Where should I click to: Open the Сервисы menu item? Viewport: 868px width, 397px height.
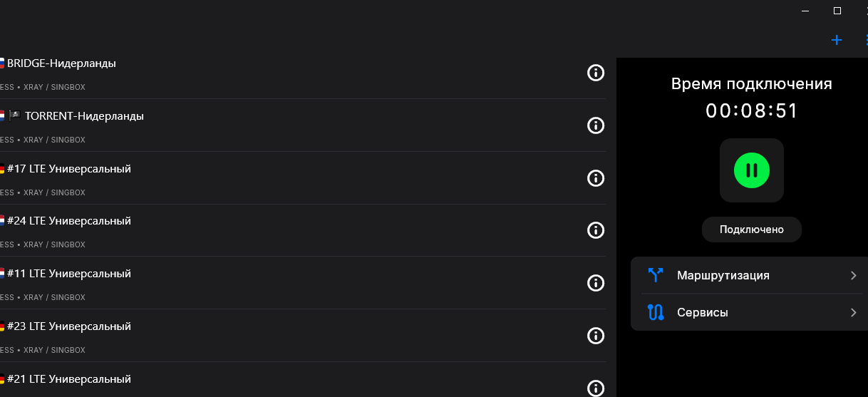point(703,312)
